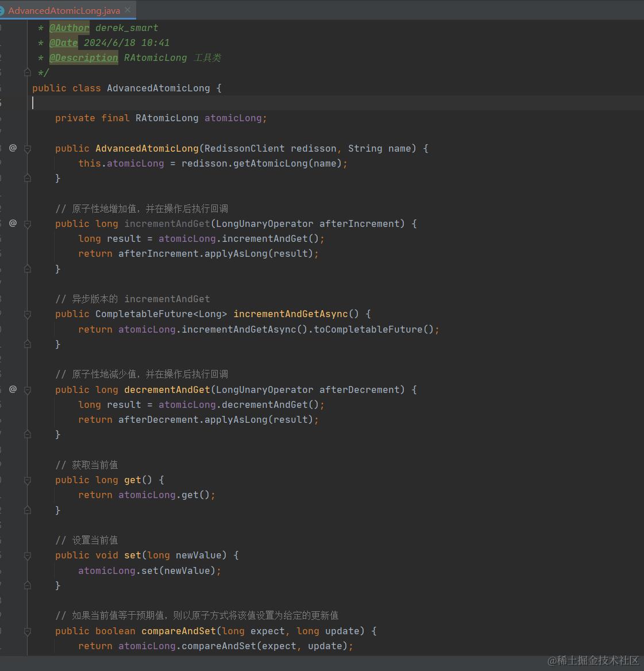
Task: Collapse the compareAndSet method fold marker
Action: (x=28, y=631)
